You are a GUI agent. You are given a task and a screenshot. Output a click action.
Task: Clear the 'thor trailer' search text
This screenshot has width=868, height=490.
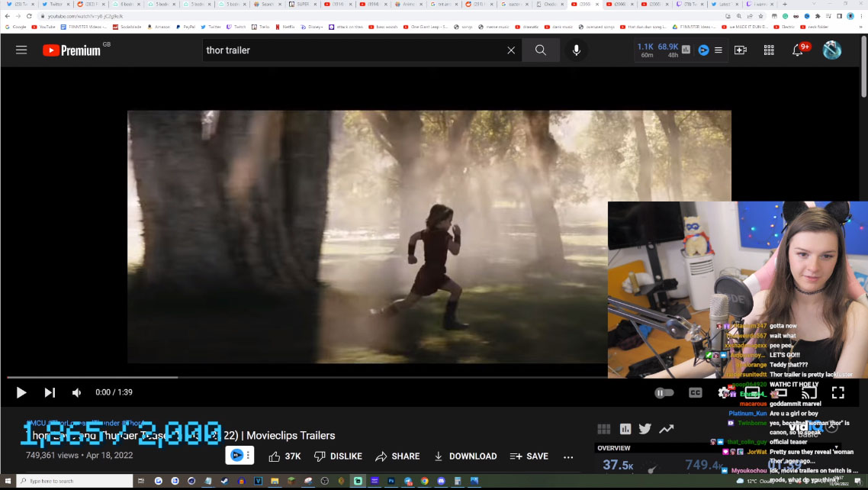511,50
